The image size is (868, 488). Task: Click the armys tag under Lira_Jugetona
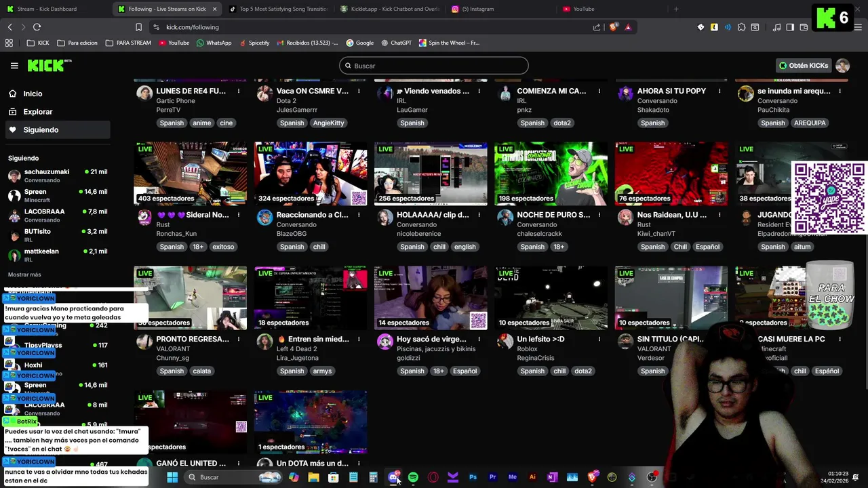click(322, 371)
